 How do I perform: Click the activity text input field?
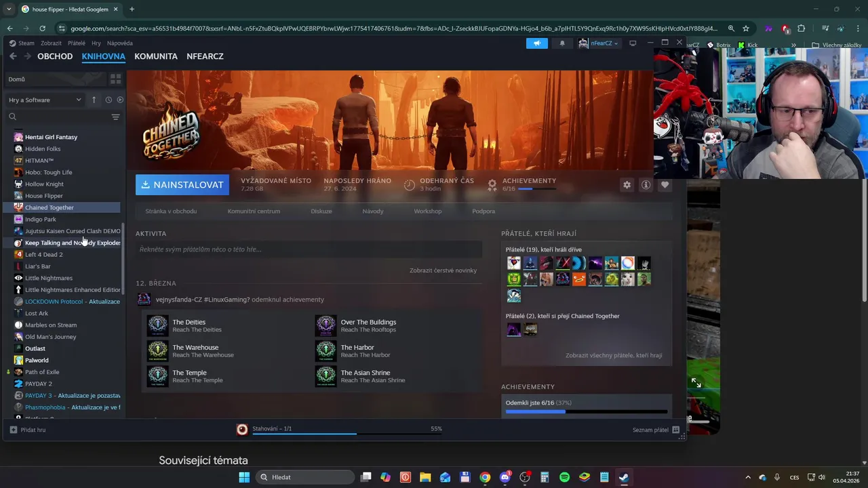tap(309, 249)
